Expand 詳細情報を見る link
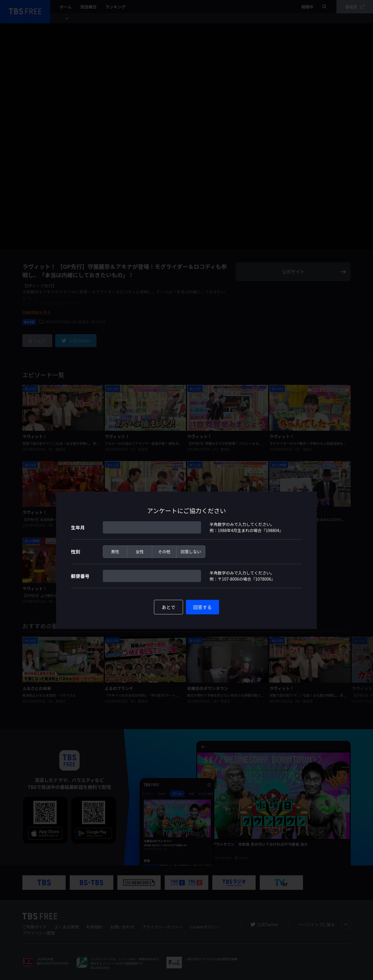The width and height of the screenshot is (373, 980). [37, 313]
